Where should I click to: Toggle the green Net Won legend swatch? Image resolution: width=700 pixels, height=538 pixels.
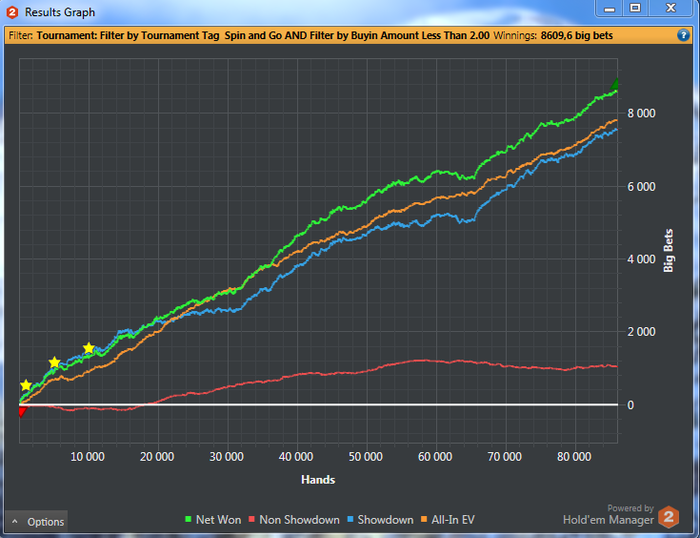(188, 519)
